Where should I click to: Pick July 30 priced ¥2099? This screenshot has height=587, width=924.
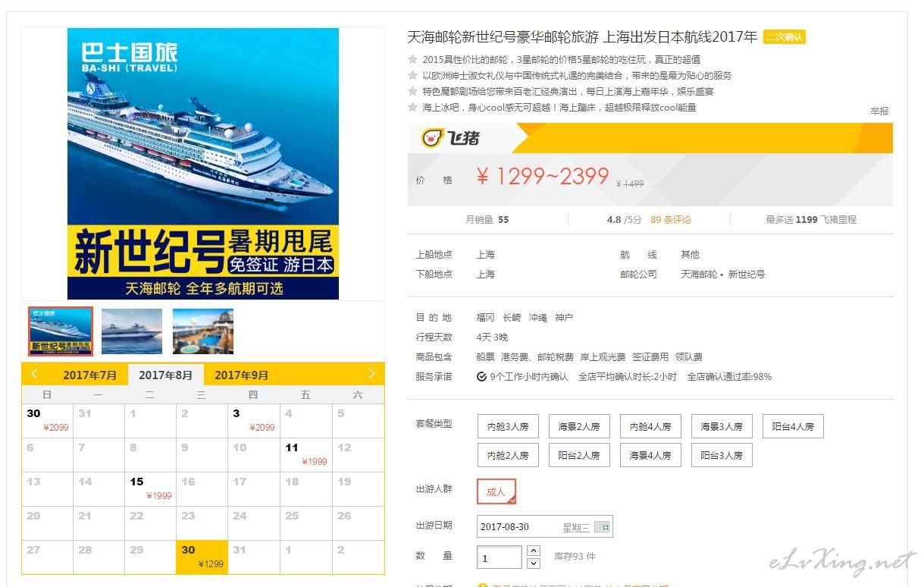(x=47, y=421)
